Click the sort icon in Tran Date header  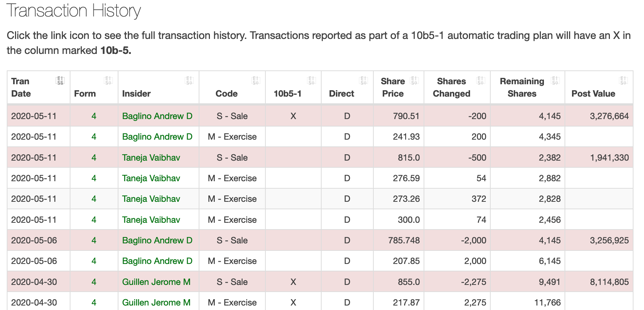(x=60, y=80)
